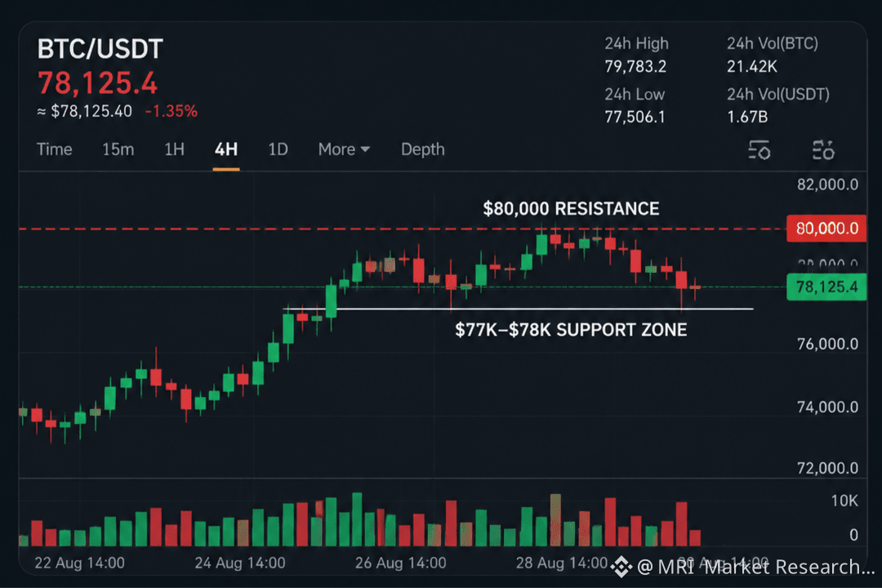Click the 24h Vol(USDT) value 1.67B
882x588 pixels.
747,117
